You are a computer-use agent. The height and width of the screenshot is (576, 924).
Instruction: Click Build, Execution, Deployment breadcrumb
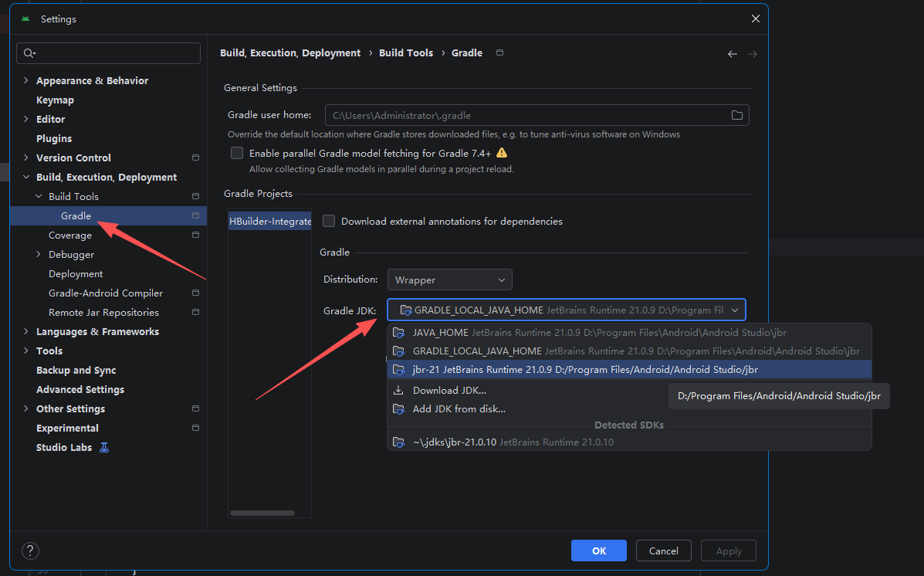pyautogui.click(x=290, y=53)
